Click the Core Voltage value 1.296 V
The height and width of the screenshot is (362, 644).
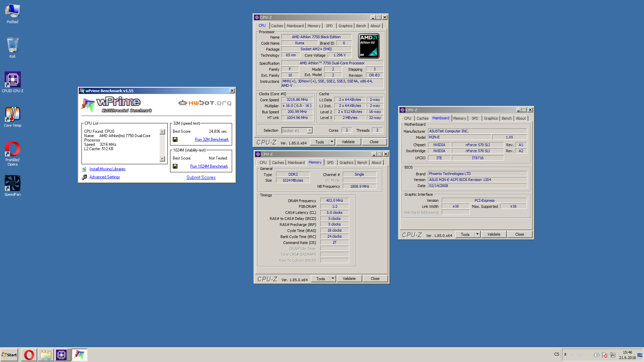click(x=339, y=55)
